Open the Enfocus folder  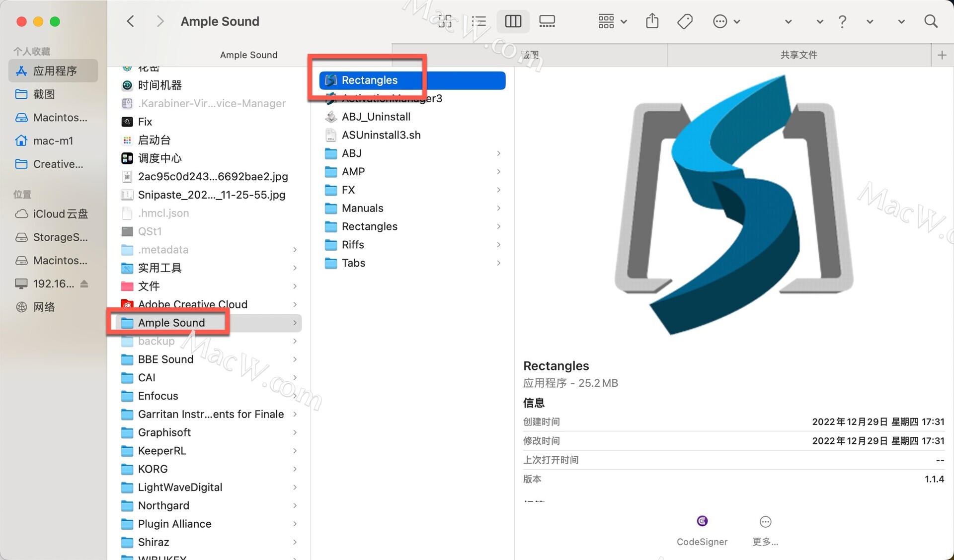click(x=209, y=396)
